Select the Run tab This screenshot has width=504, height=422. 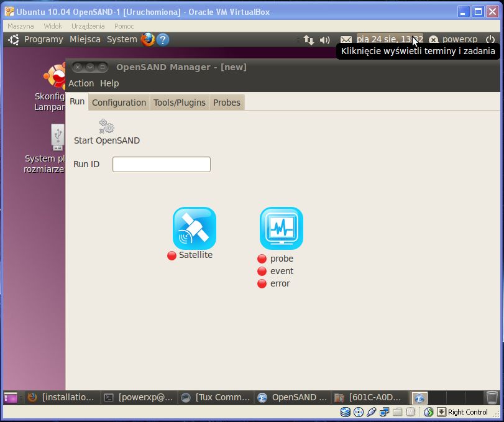pyautogui.click(x=77, y=101)
